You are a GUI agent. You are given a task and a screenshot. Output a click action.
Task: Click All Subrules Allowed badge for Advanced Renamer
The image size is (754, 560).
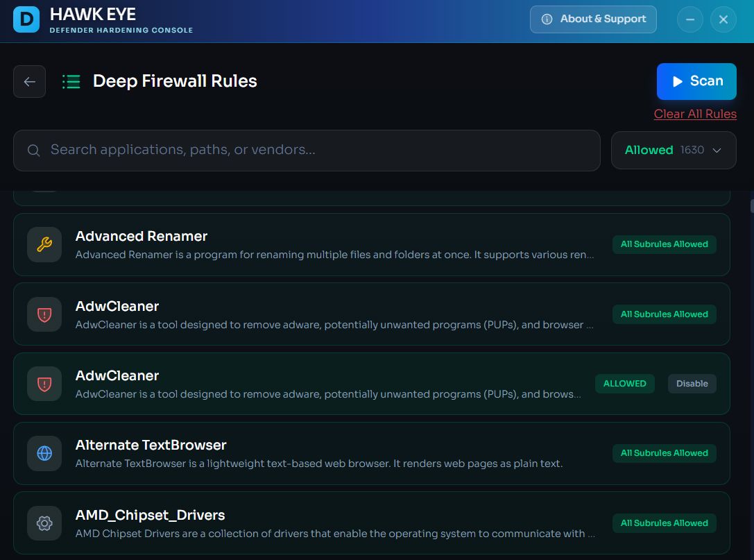click(664, 244)
